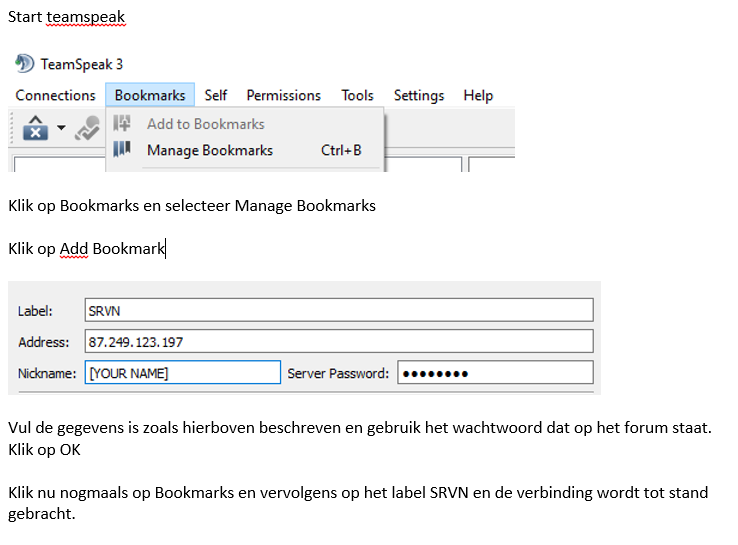Image resolution: width=738 pixels, height=545 pixels.
Task: Click the 'Server Password:' label
Action: 338,373
